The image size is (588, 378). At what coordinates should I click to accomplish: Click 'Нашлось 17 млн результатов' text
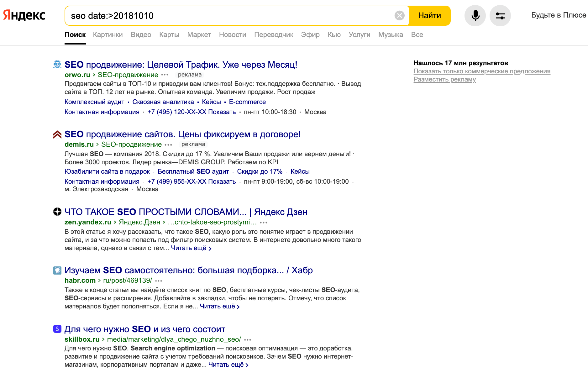[x=461, y=63]
